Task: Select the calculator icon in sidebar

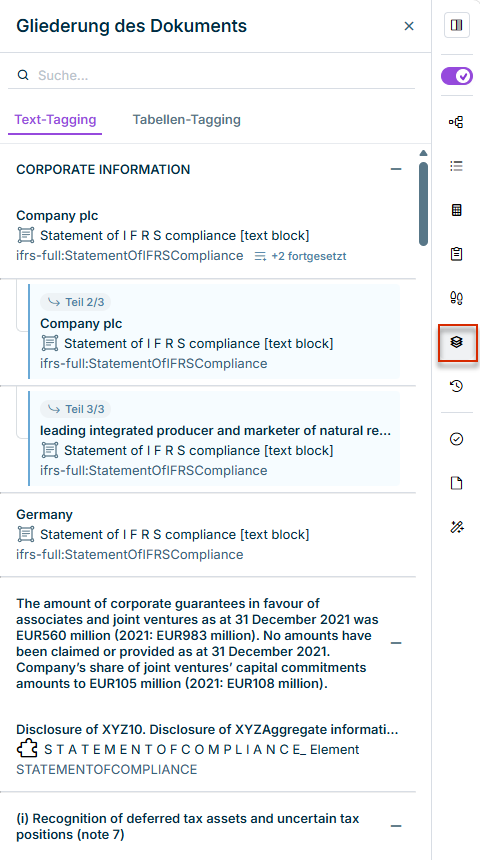Action: click(x=456, y=210)
